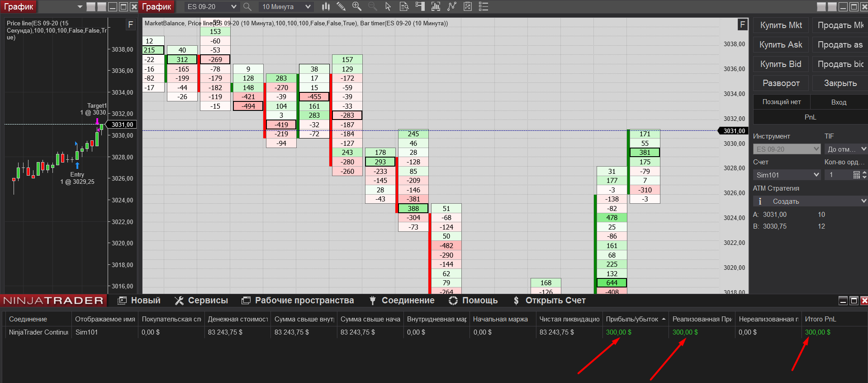Screen dimensions: 868x383
Task: Click sort arrow on Прибыль/убыток column
Action: (x=664, y=319)
